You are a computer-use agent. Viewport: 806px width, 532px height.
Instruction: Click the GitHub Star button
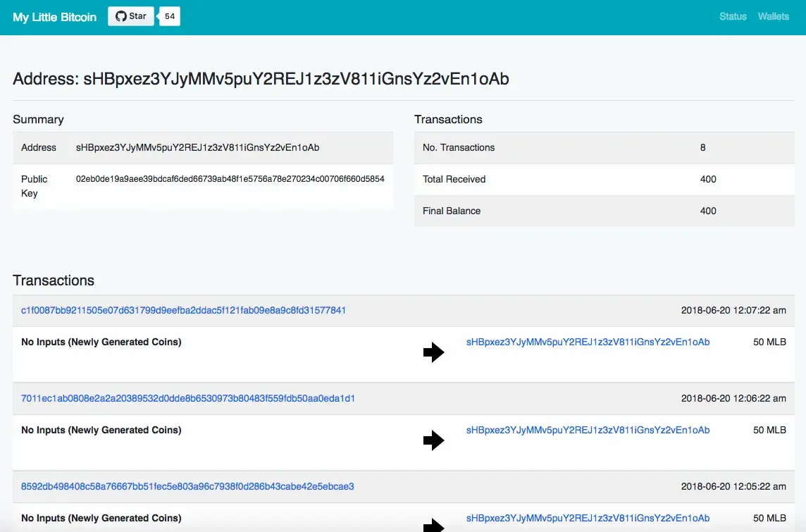point(131,16)
